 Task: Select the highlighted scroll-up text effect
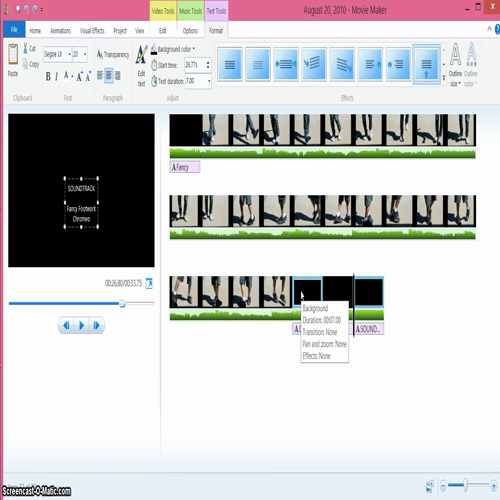tap(426, 64)
